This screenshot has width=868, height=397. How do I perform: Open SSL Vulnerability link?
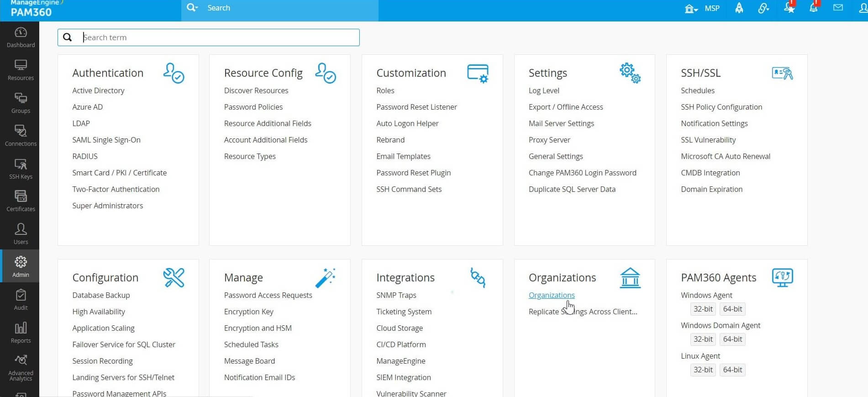coord(708,140)
